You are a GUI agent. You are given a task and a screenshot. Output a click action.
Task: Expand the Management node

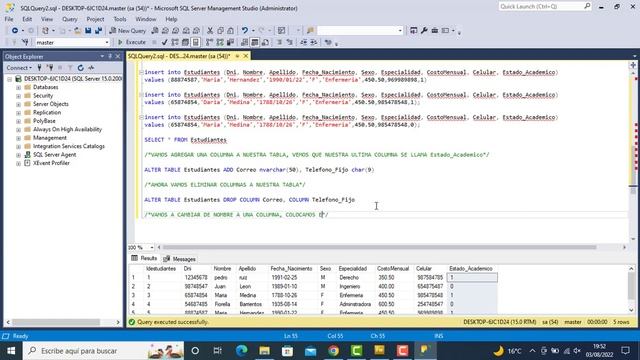18,138
